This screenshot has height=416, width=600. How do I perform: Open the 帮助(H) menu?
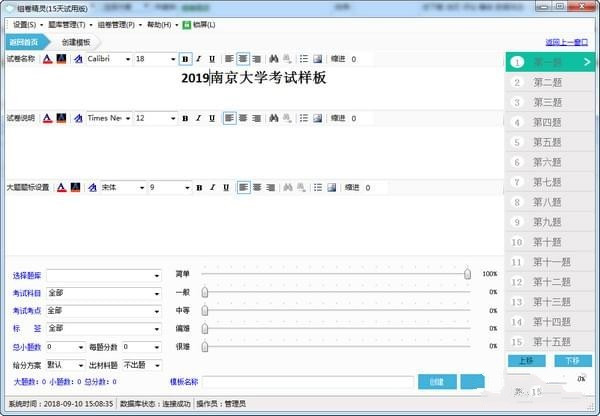[162, 25]
